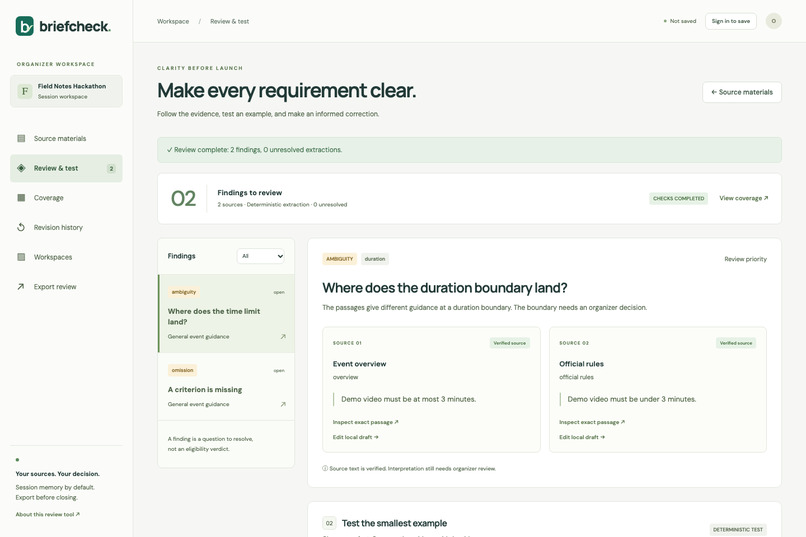Viewport: 806px width, 537px height.
Task: Click the 'at most 3 minutes' quoted passage
Action: click(x=408, y=399)
